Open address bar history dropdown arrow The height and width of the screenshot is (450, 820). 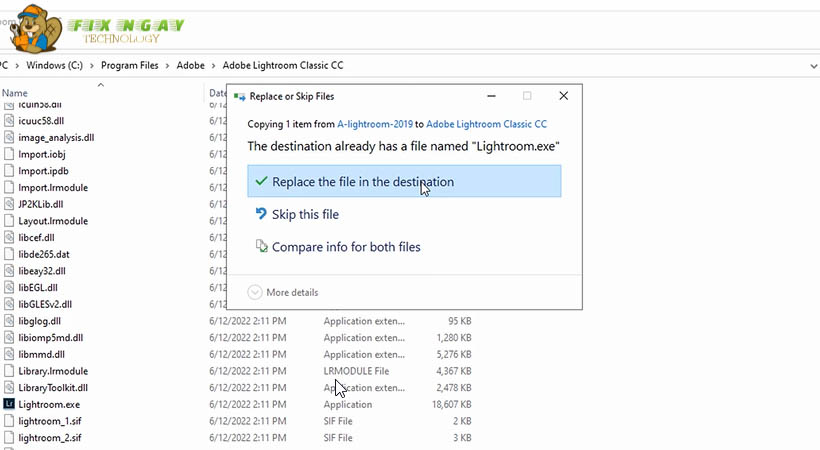pos(813,66)
